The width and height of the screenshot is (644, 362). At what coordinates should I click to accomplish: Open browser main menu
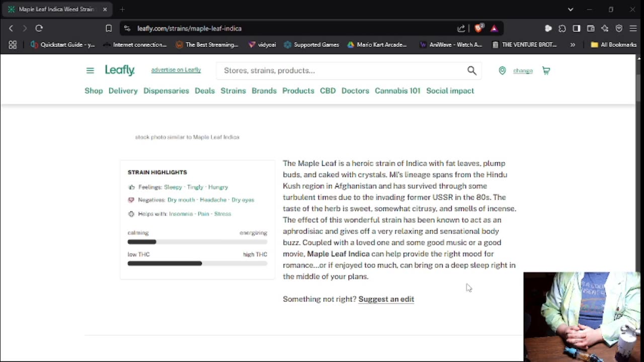pyautogui.click(x=633, y=28)
